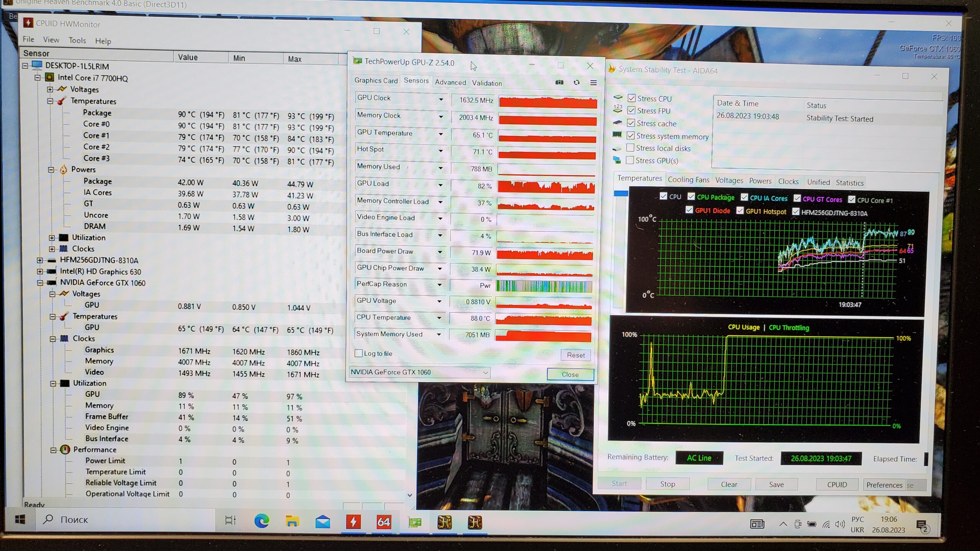
Task: Expand the Intel(R) HD Graphics 630 tree node
Action: click(x=40, y=271)
